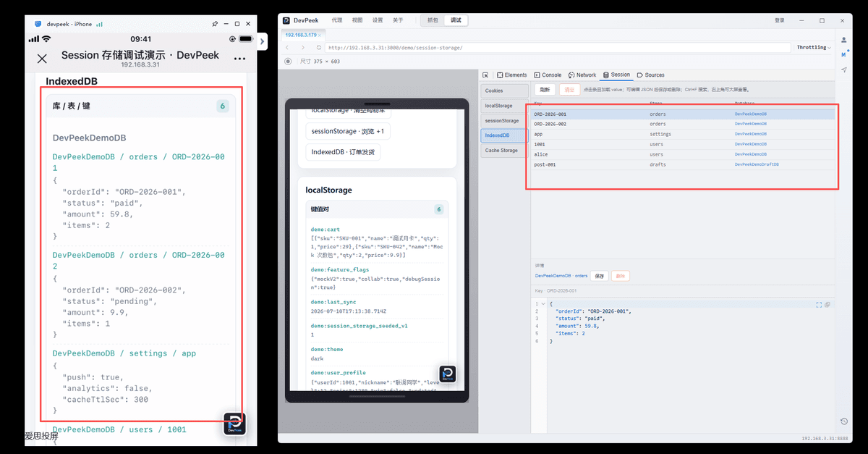Click the side arrow tab beside iPhone window

[263, 42]
